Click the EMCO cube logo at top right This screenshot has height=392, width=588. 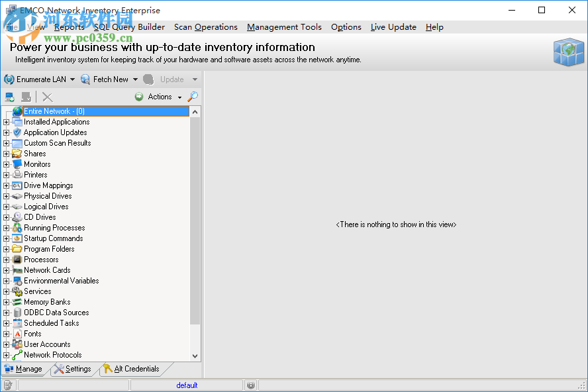click(568, 52)
